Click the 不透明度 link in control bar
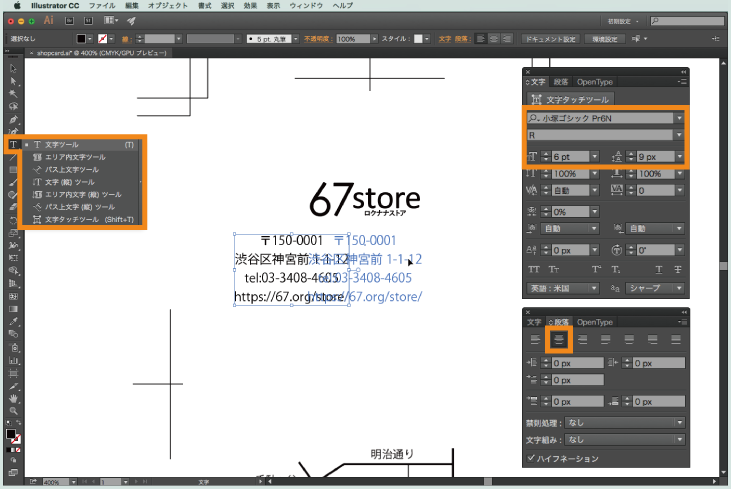The height and width of the screenshot is (489, 731). [317, 39]
